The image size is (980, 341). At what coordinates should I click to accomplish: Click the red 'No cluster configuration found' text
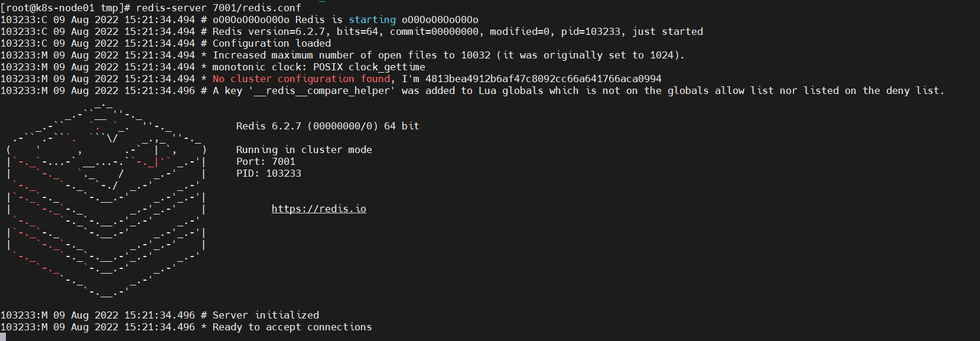301,79
